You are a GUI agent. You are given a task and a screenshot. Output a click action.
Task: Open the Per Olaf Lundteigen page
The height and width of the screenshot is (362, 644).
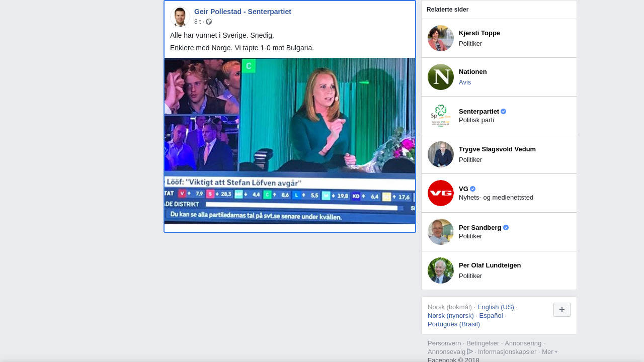pos(490,265)
